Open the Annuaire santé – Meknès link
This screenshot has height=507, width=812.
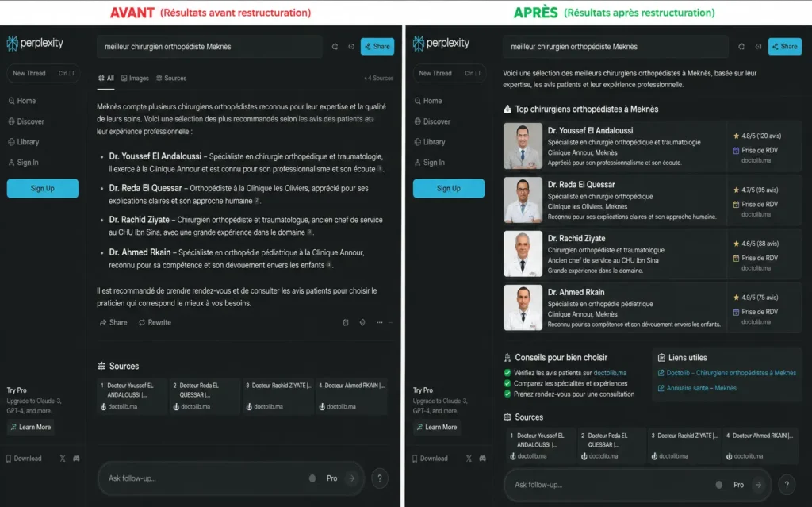(697, 388)
